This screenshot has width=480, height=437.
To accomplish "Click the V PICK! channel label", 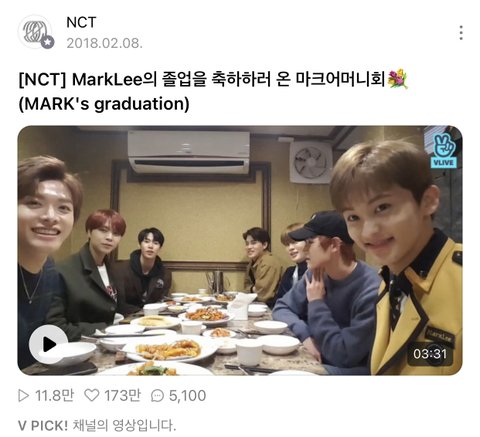I will point(43,425).
